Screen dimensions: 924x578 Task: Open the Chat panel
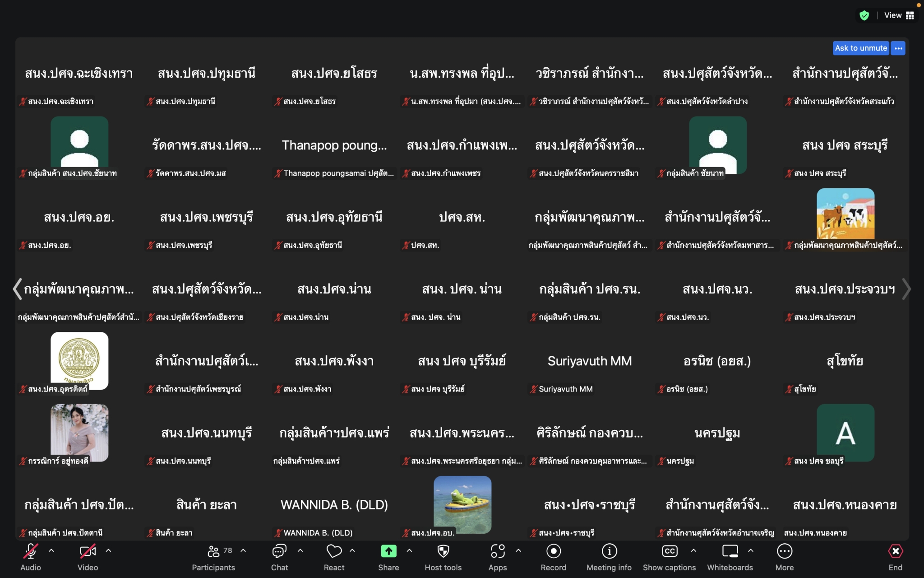pos(279,551)
